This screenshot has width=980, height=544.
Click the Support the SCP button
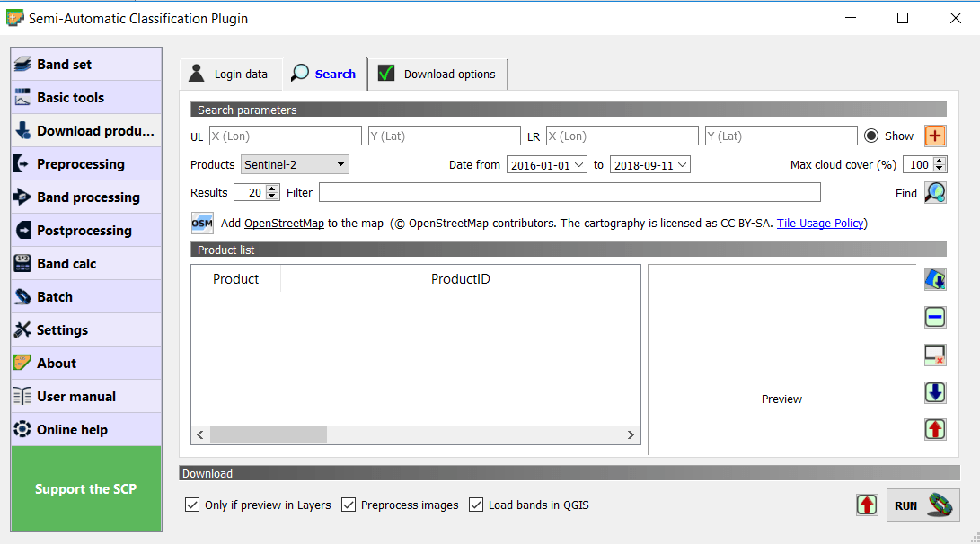(86, 488)
